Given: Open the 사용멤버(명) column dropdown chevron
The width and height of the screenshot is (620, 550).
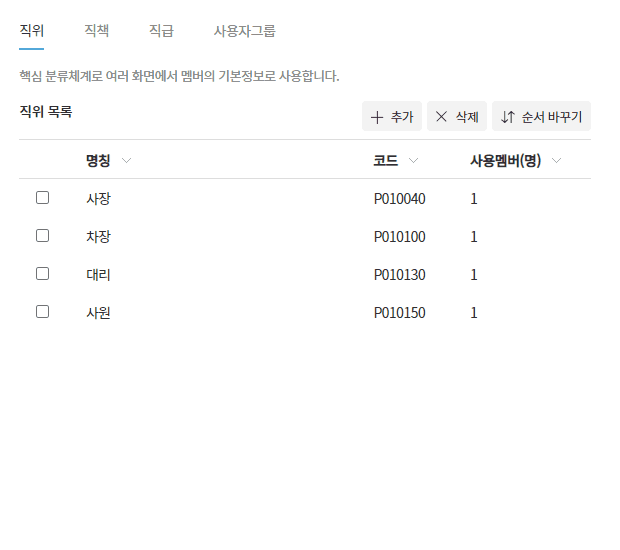Looking at the screenshot, I should (x=556, y=161).
